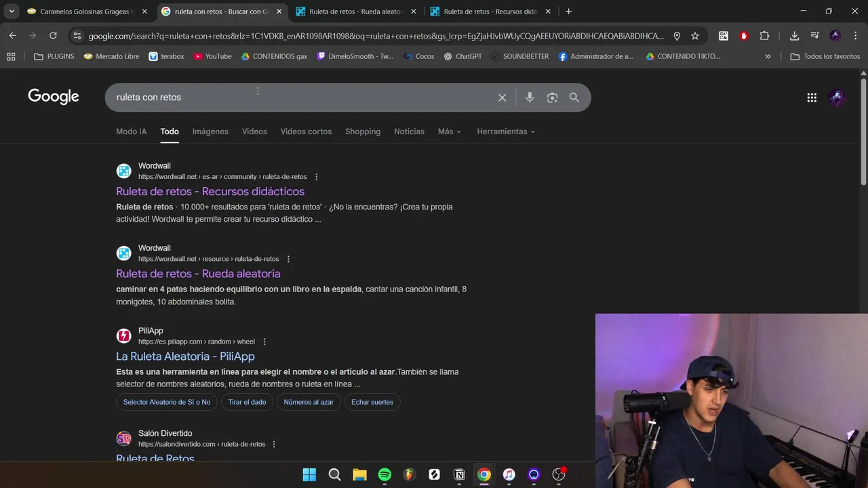Open the Google account avatar
Viewport: 868px width, 488px height.
tap(837, 98)
